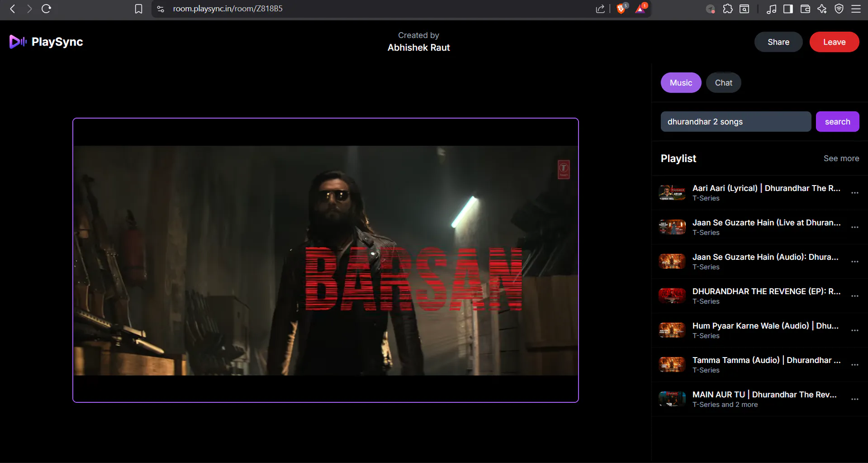Click the Abhishek Raut creator name

[418, 48]
